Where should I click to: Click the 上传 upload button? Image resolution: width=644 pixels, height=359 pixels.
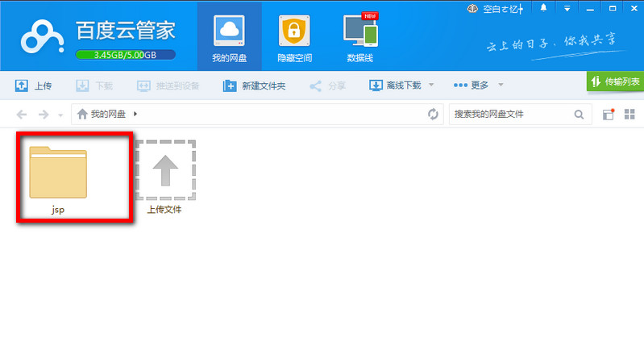click(x=34, y=86)
